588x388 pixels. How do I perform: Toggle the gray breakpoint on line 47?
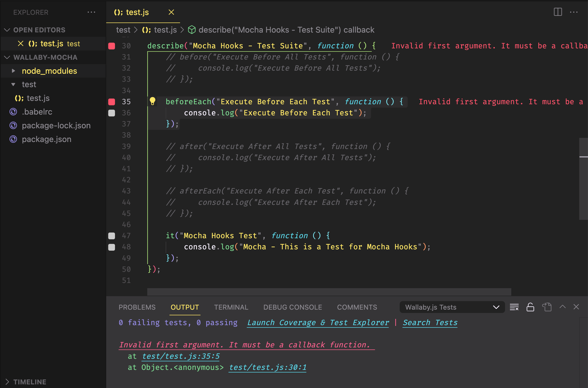[x=112, y=235]
